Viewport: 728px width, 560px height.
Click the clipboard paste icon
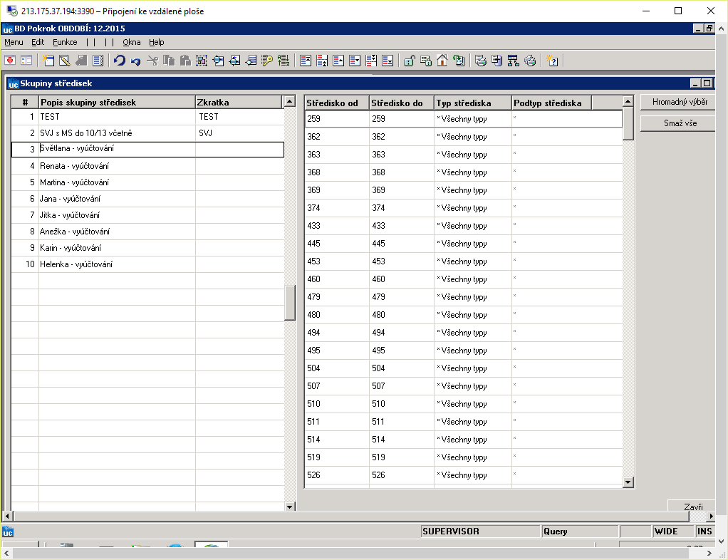(x=185, y=61)
